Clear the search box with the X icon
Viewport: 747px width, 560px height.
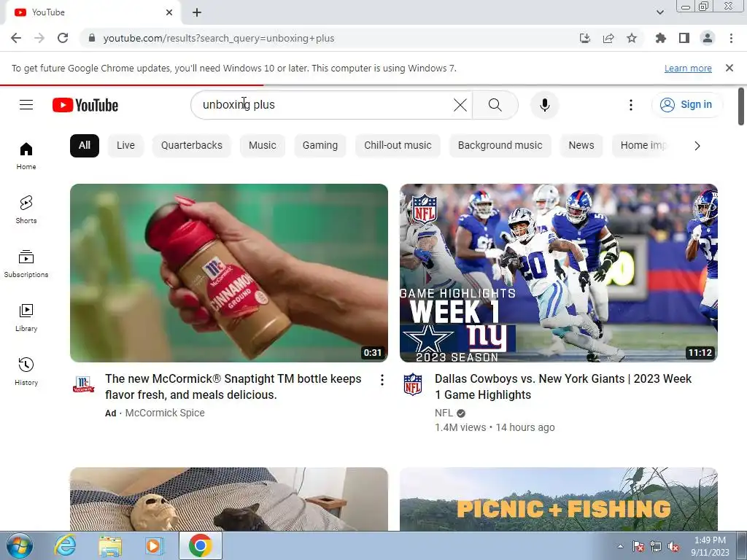(x=460, y=105)
